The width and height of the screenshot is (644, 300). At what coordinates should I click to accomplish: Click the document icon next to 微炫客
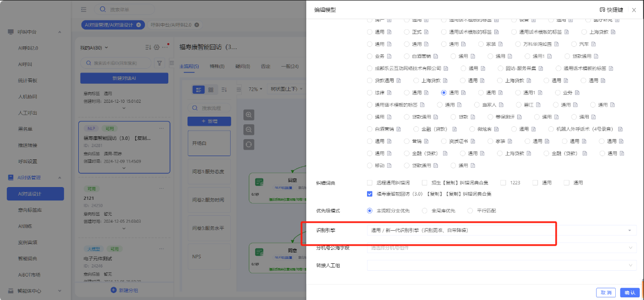pyautogui.click(x=495, y=129)
